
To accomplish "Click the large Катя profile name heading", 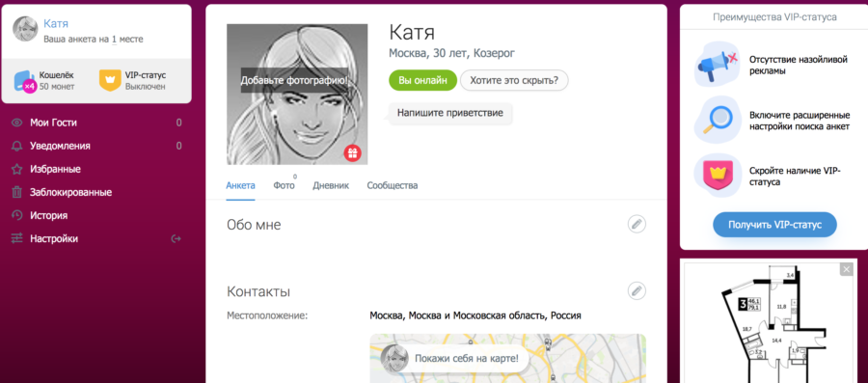I will coord(412,32).
